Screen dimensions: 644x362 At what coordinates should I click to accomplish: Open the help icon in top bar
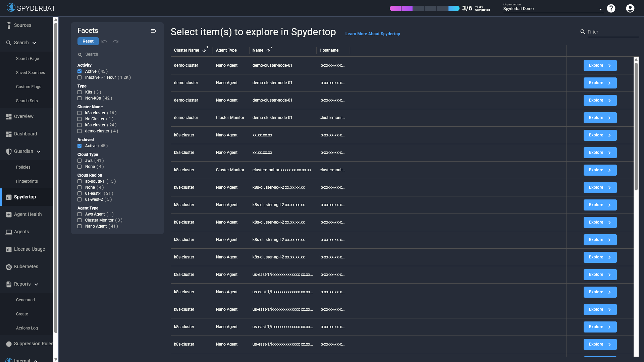click(611, 8)
